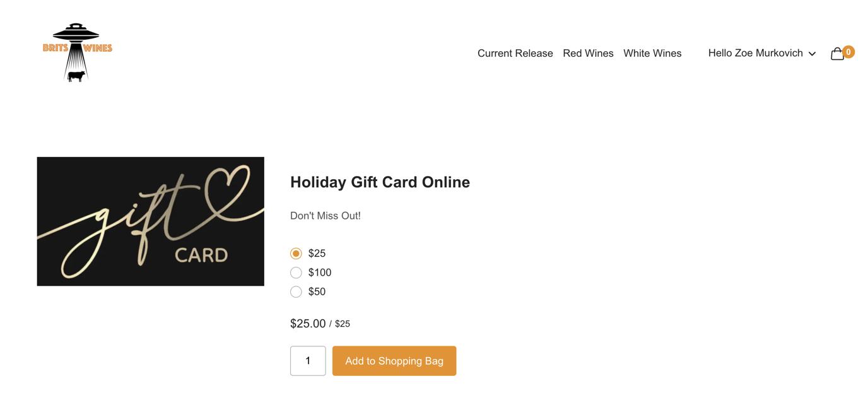
Task: Navigate to Red Wines
Action: (588, 53)
